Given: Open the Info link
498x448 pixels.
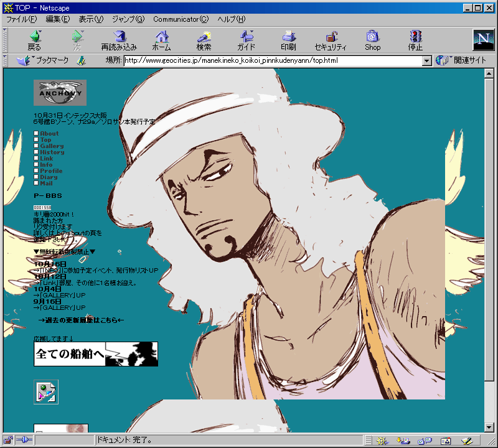Looking at the screenshot, I should (x=46, y=165).
